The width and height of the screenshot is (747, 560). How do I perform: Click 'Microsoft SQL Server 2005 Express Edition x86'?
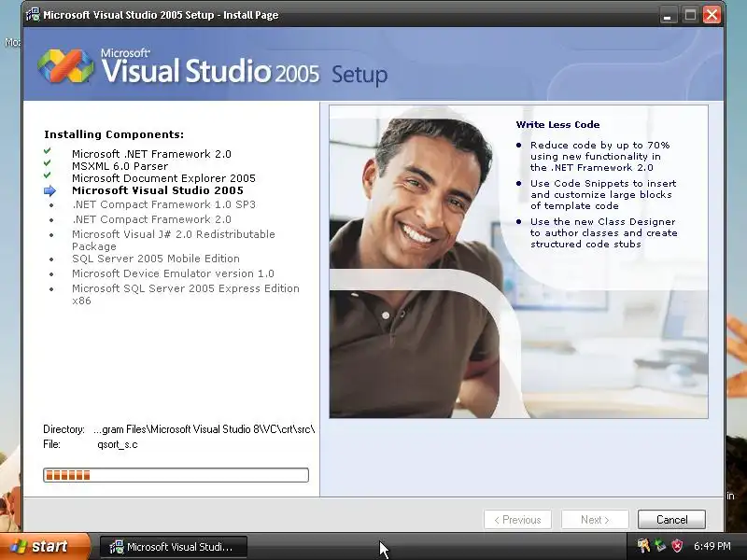point(185,294)
